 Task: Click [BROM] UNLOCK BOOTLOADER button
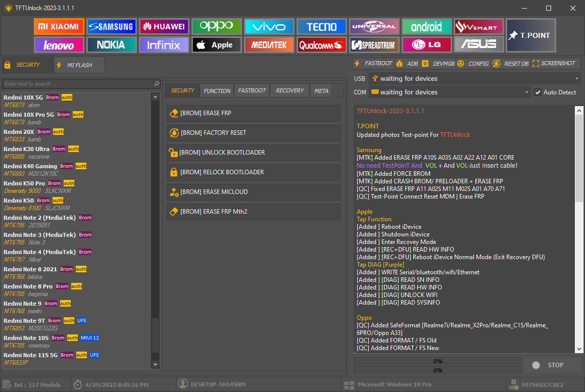point(254,153)
